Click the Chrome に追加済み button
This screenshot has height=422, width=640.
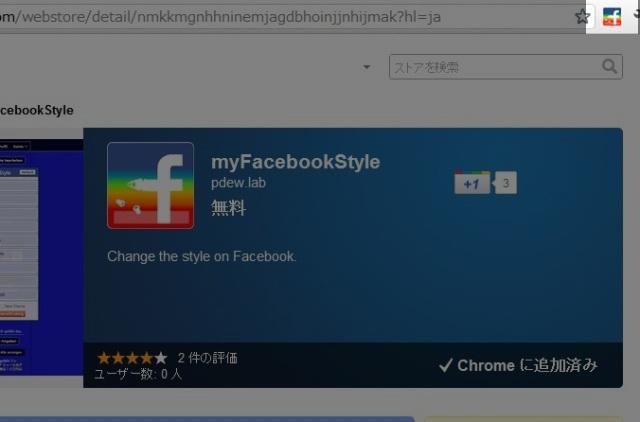(518, 365)
